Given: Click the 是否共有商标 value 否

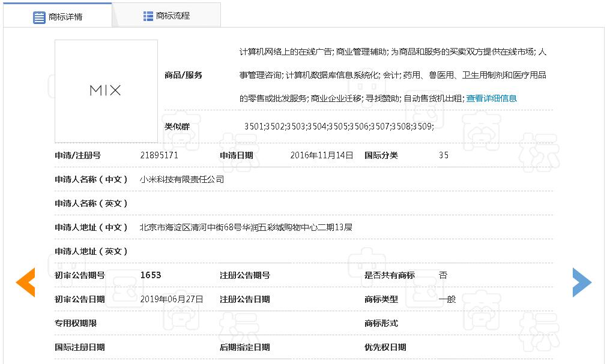Looking at the screenshot, I should click(442, 275).
